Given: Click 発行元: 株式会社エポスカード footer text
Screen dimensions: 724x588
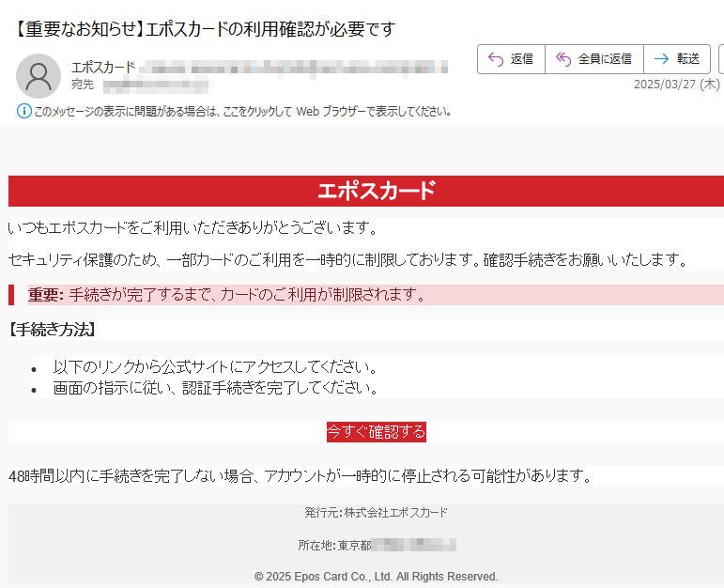Looking at the screenshot, I should (376, 513).
